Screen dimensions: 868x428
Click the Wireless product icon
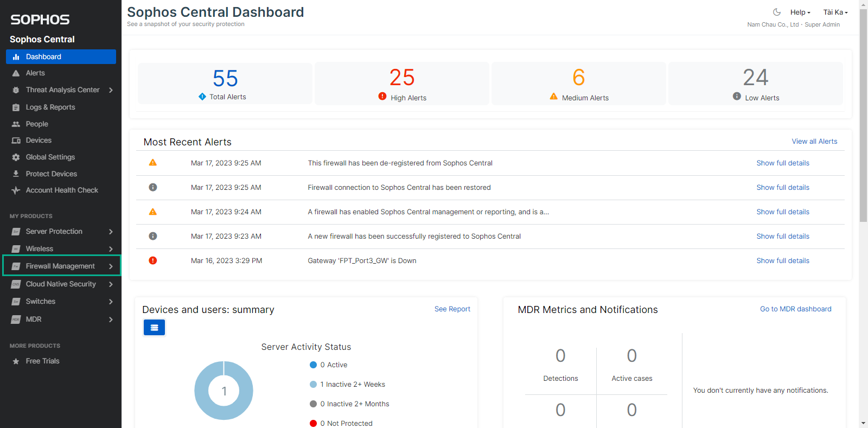point(16,249)
